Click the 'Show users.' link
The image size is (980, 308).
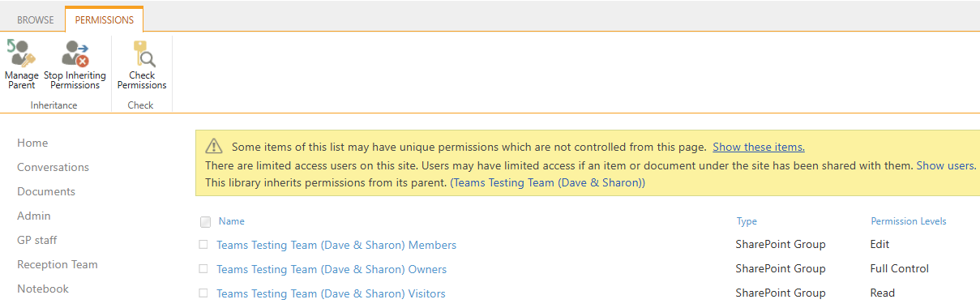pos(946,165)
